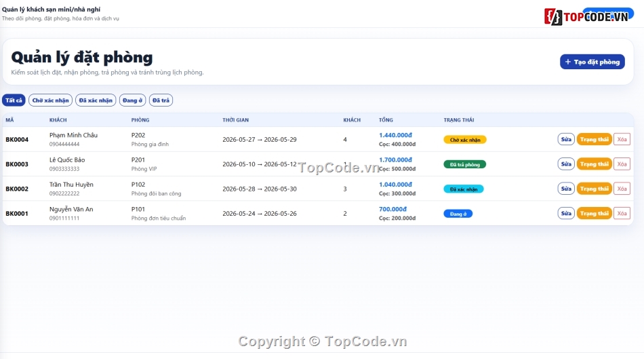Image resolution: width=644 pixels, height=359 pixels.
Task: Click phone number 0904444444
Action: 64,144
